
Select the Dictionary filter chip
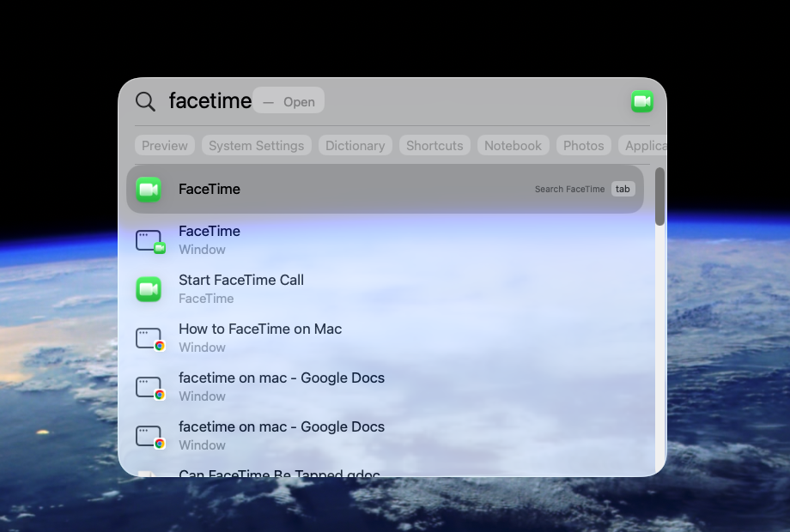pos(355,146)
